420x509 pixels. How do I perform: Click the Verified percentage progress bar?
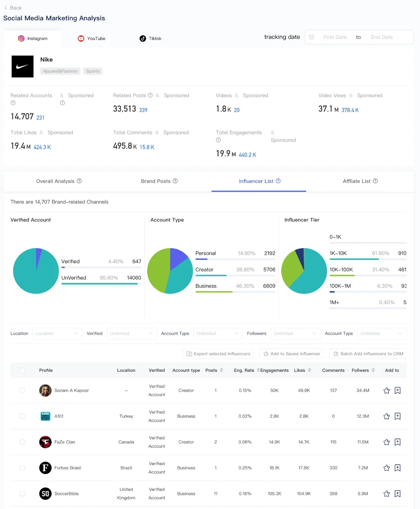point(101,267)
